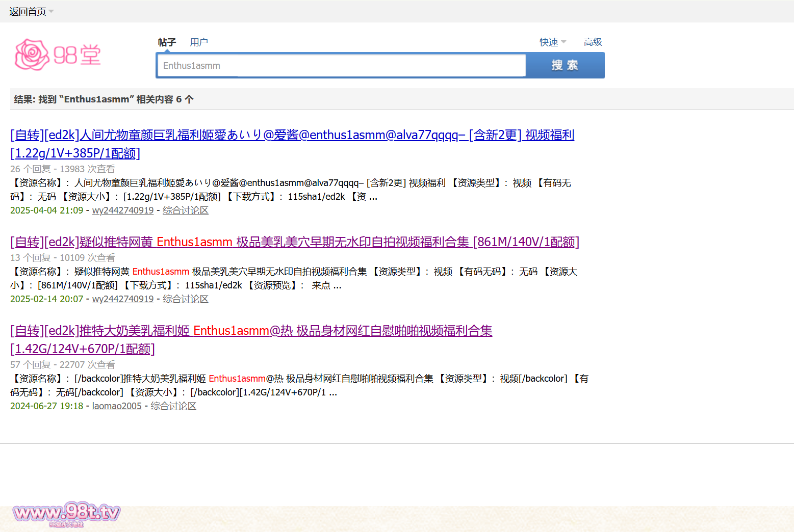This screenshot has width=794, height=532.
Task: Open the 返回首页 dropdown arrow
Action: coord(51,11)
